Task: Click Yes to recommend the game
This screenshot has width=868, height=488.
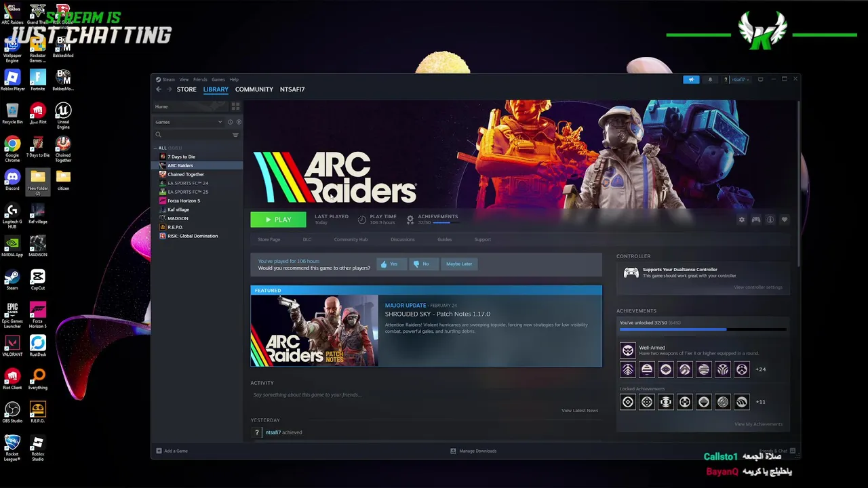Action: coord(391,264)
